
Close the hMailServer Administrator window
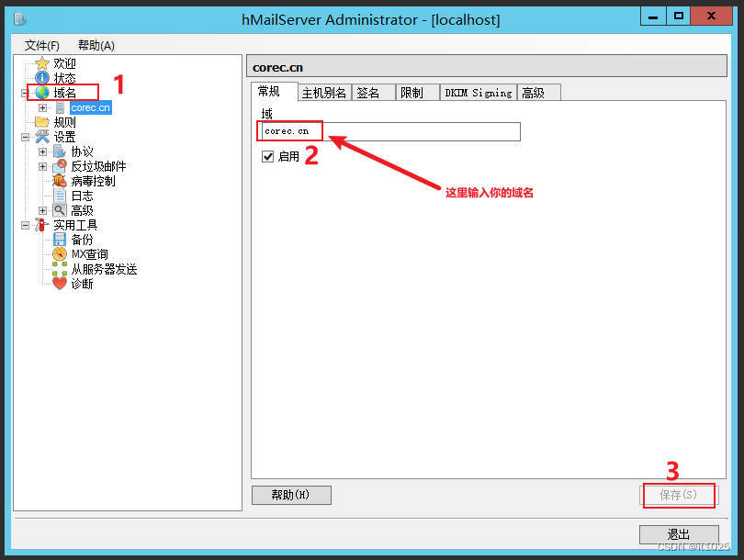(x=711, y=17)
